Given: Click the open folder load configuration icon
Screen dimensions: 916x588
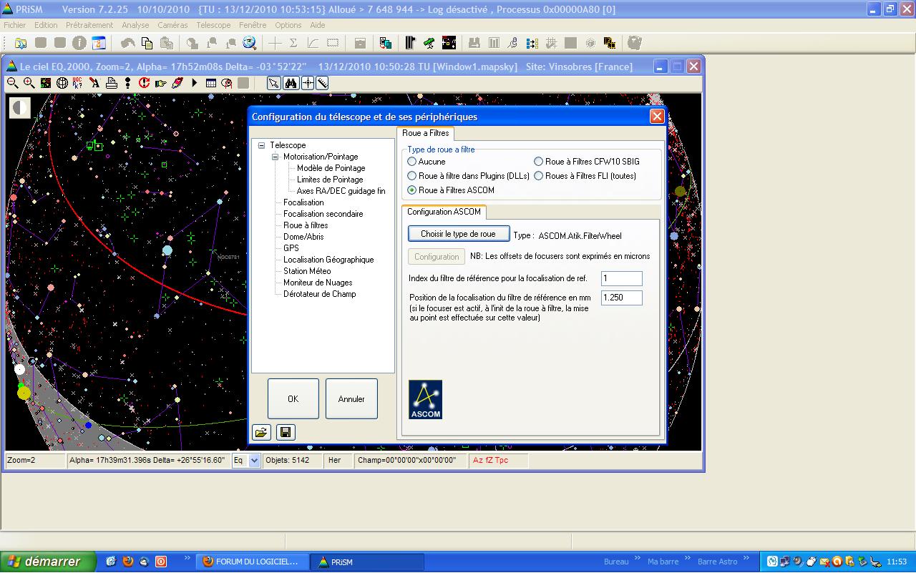Looking at the screenshot, I should [x=261, y=432].
